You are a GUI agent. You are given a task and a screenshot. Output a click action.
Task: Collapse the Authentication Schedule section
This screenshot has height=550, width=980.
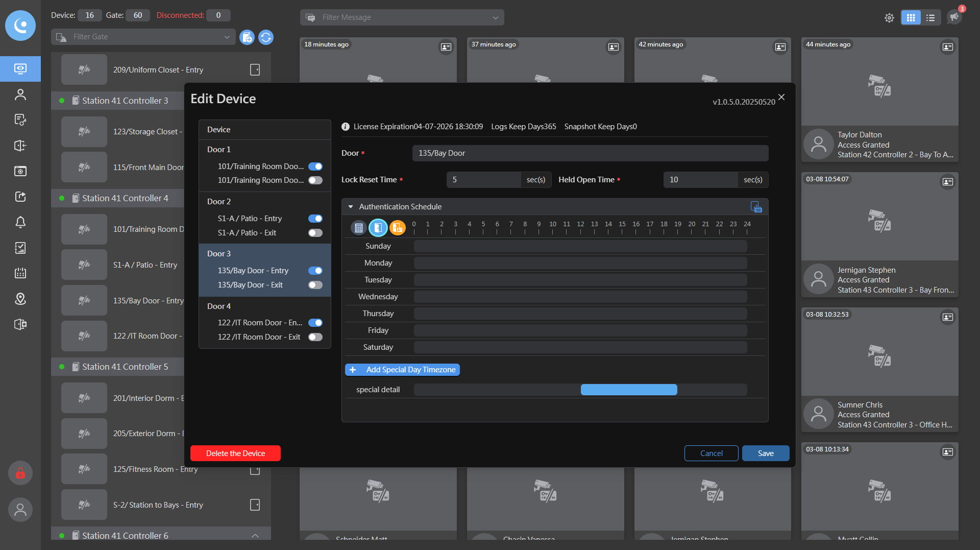pyautogui.click(x=351, y=207)
